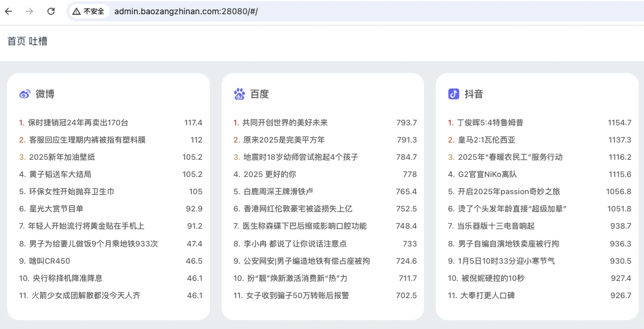
Task: Open 李小冉 都说了让你说话注意点
Action: [295, 244]
